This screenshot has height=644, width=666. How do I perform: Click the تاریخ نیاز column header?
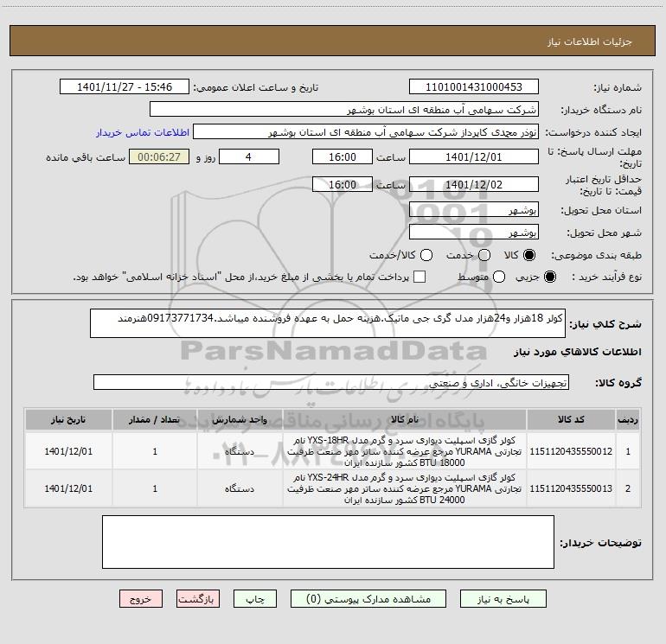pyautogui.click(x=68, y=419)
